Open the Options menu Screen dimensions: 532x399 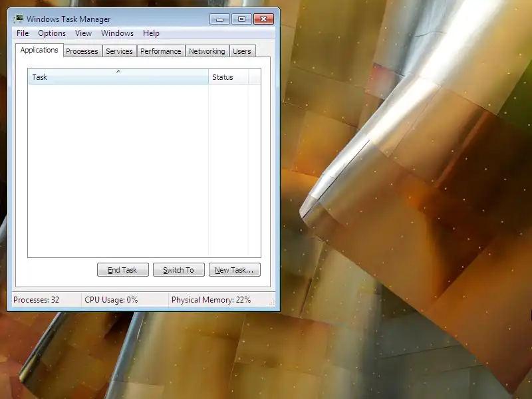click(52, 33)
